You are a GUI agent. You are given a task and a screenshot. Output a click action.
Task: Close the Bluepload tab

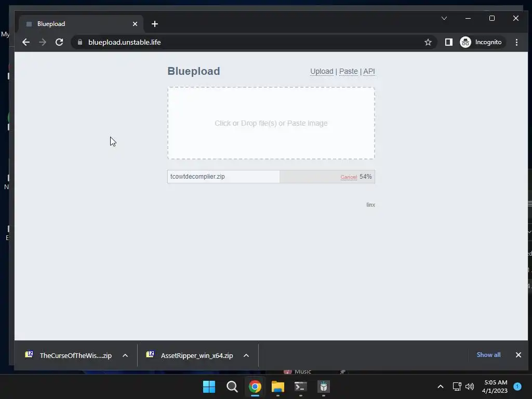tap(135, 24)
